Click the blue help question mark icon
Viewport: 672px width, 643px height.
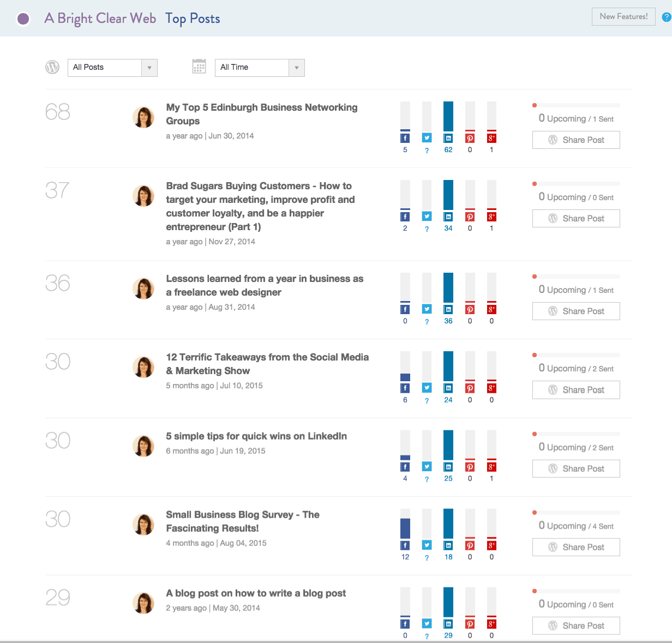[666, 17]
